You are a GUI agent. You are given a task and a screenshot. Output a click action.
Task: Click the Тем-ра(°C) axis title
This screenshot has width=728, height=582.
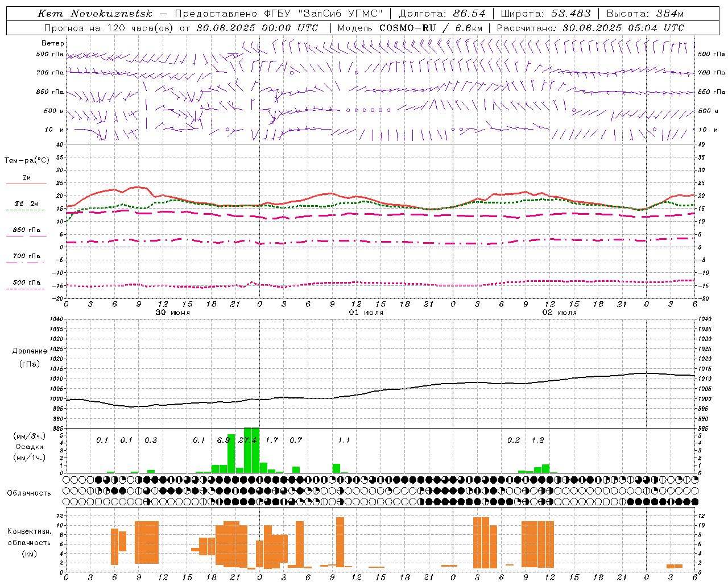[x=27, y=161]
